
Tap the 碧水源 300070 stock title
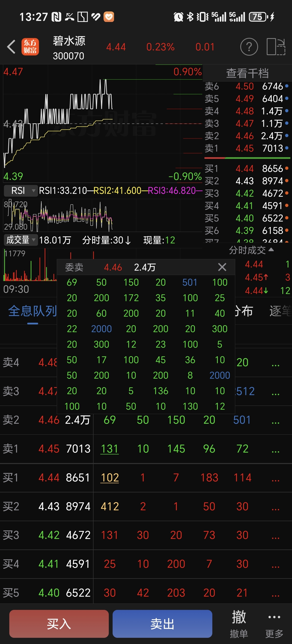tap(69, 47)
